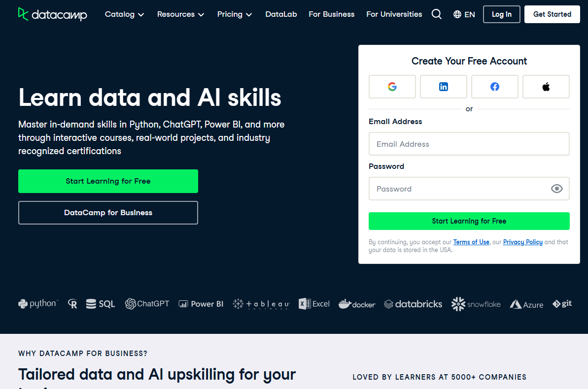Sign up using LinkedIn
This screenshot has height=389, width=588.
pos(443,86)
